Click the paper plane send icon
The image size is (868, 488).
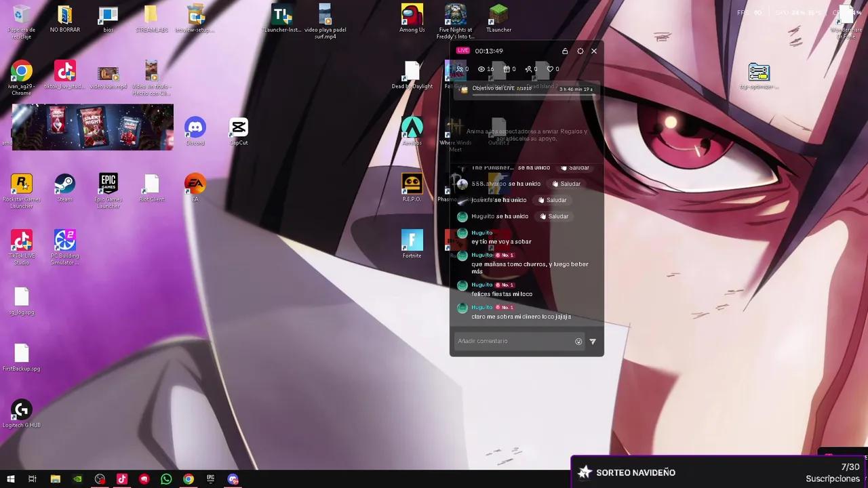(593, 341)
